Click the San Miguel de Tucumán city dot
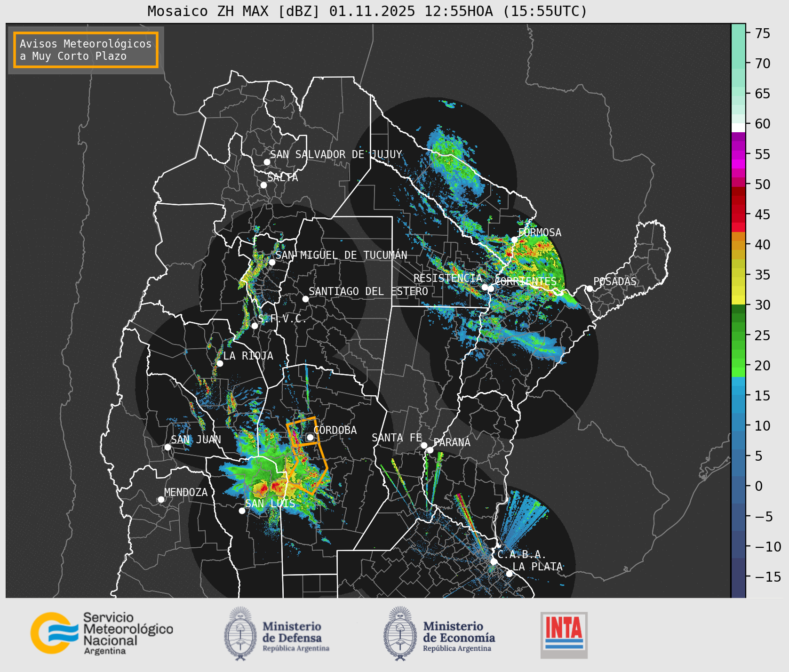 click(x=272, y=262)
